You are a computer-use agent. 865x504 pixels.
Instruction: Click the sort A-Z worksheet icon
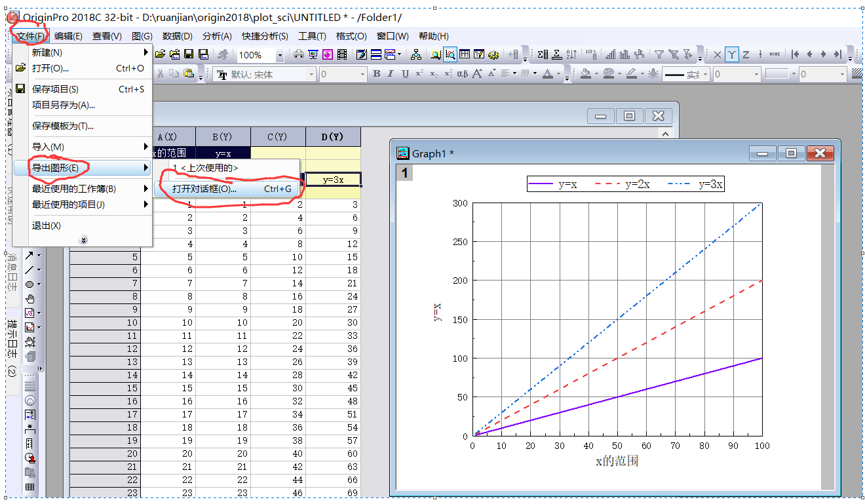tap(571, 54)
